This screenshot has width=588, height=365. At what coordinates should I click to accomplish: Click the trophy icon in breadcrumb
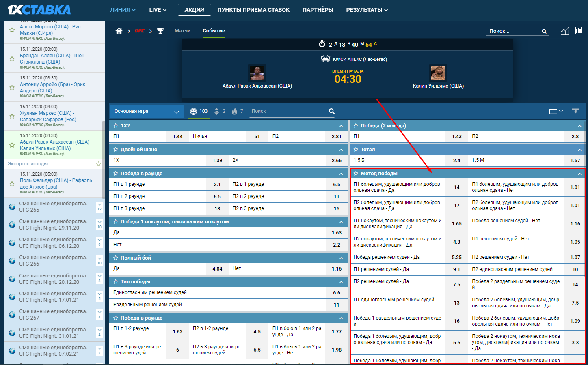pos(160,31)
